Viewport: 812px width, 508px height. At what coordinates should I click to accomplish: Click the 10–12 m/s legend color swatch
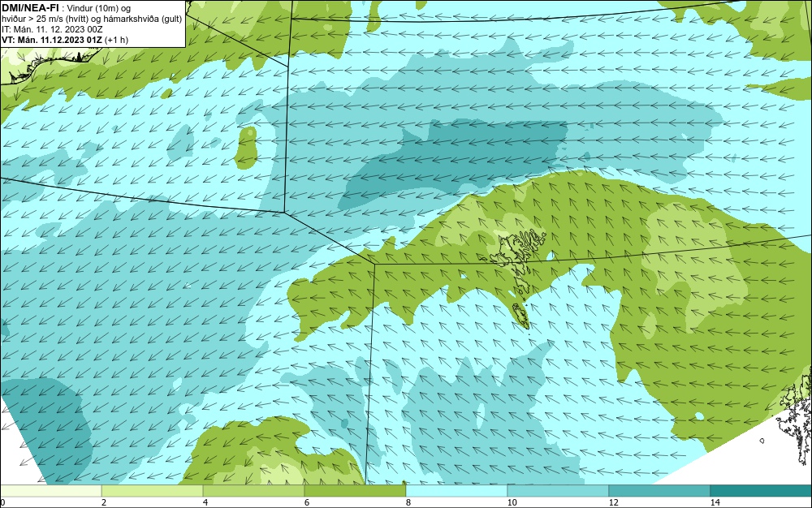[559, 491]
